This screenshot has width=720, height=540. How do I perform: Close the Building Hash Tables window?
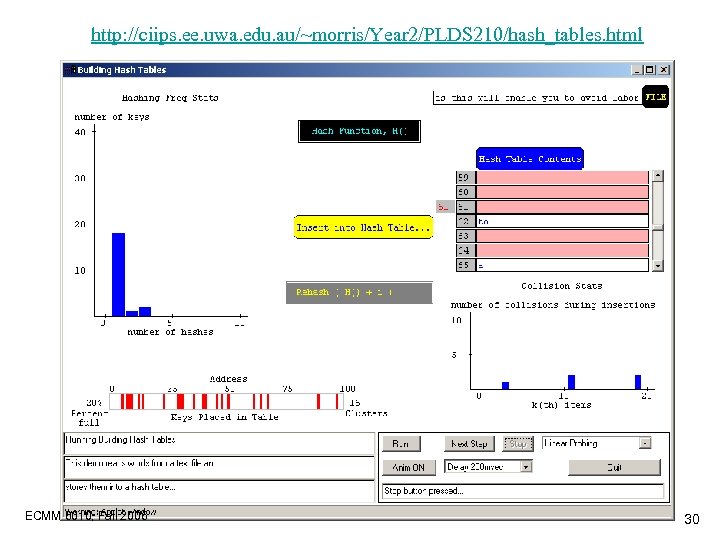tap(664, 70)
